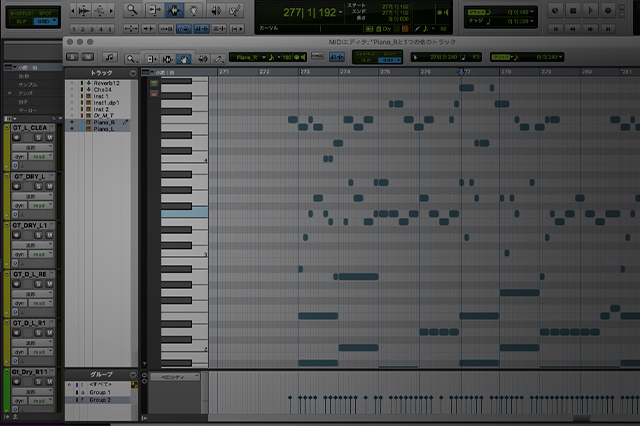The width and height of the screenshot is (640, 426).
Task: Select Piano_L in the track list
Action: tap(104, 129)
